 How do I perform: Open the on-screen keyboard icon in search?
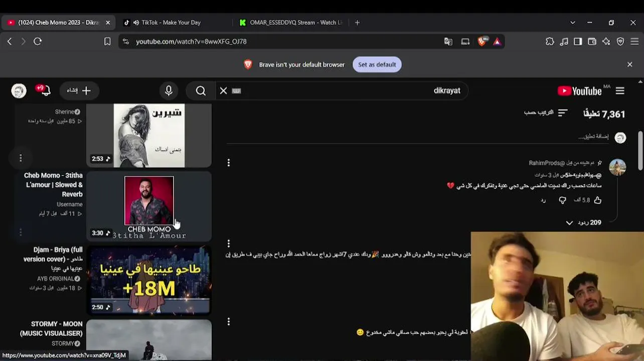pos(237,91)
